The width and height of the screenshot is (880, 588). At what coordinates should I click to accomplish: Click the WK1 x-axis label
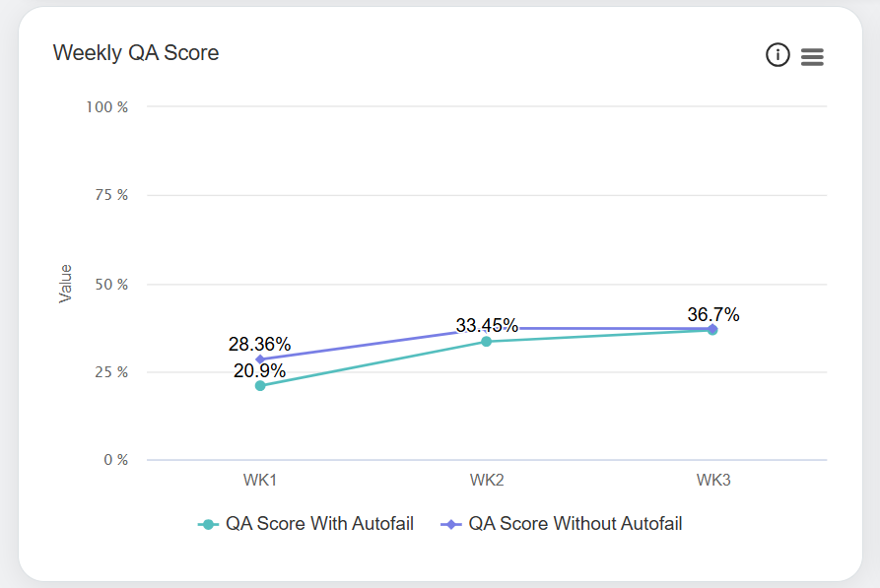click(260, 481)
